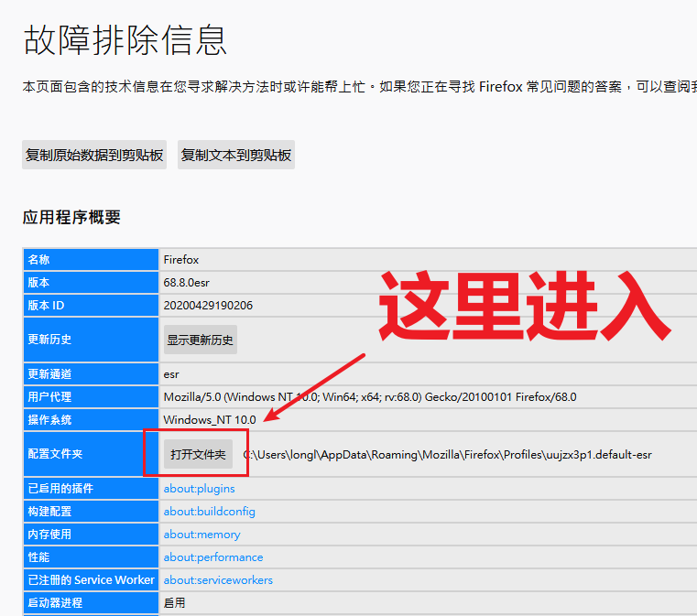Open the about:performance link

[213, 557]
